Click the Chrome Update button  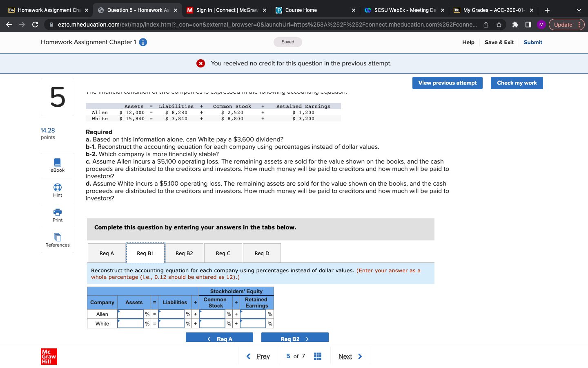(x=567, y=25)
